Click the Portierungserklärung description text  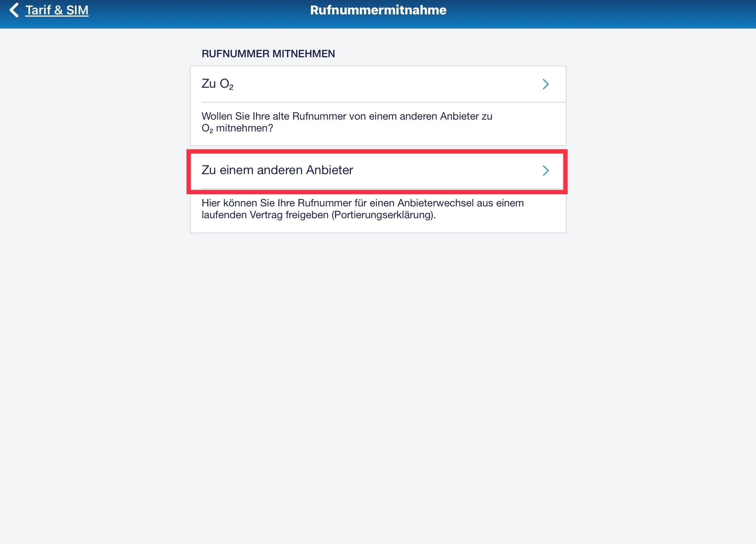click(363, 209)
